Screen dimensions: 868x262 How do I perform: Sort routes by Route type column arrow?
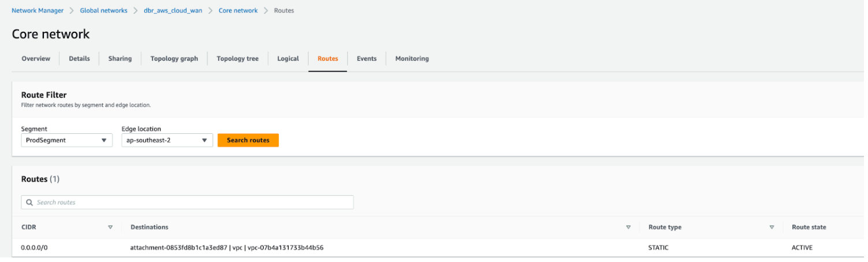click(x=772, y=227)
